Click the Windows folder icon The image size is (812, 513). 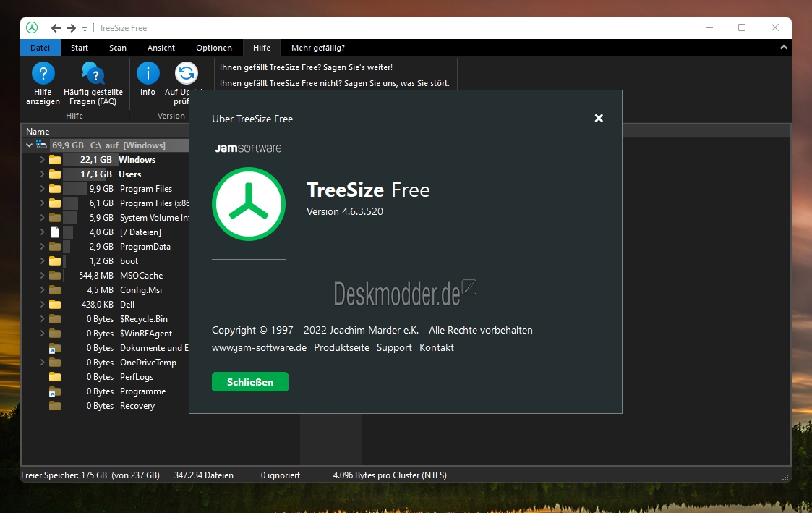click(55, 160)
